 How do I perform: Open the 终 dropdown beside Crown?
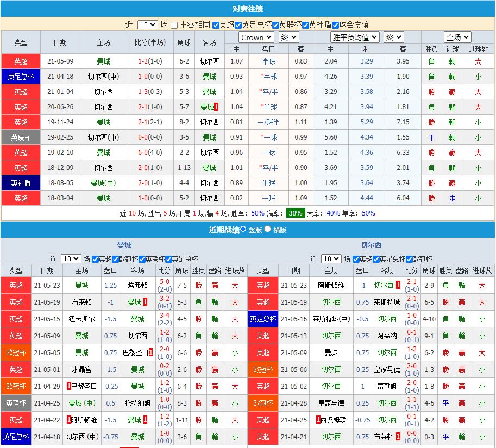(x=289, y=37)
